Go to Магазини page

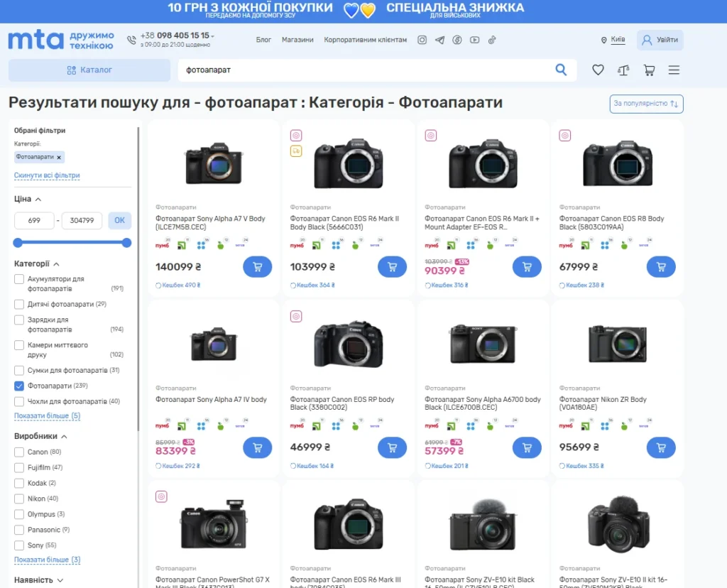297,40
